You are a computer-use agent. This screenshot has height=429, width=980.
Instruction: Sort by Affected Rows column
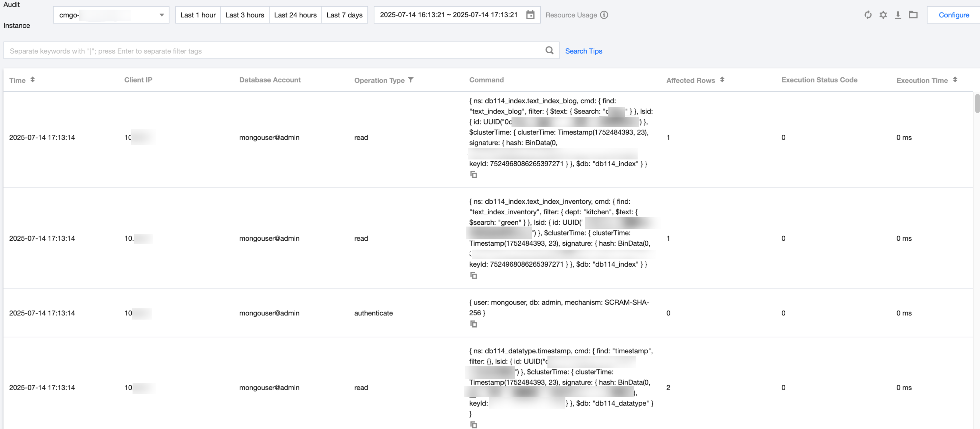[722, 80]
